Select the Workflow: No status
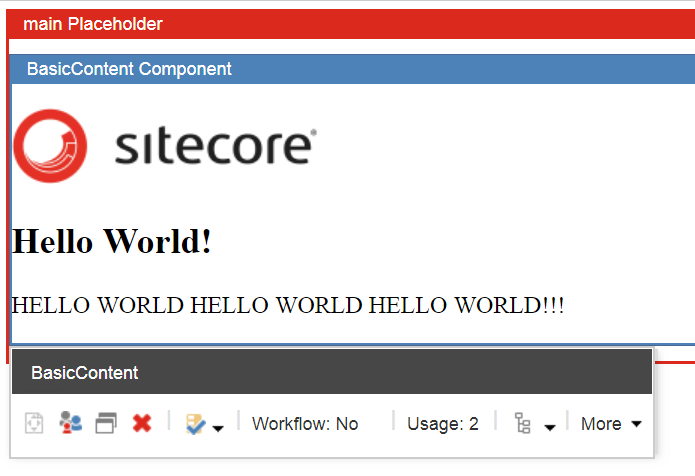The image size is (695, 476). tap(305, 424)
